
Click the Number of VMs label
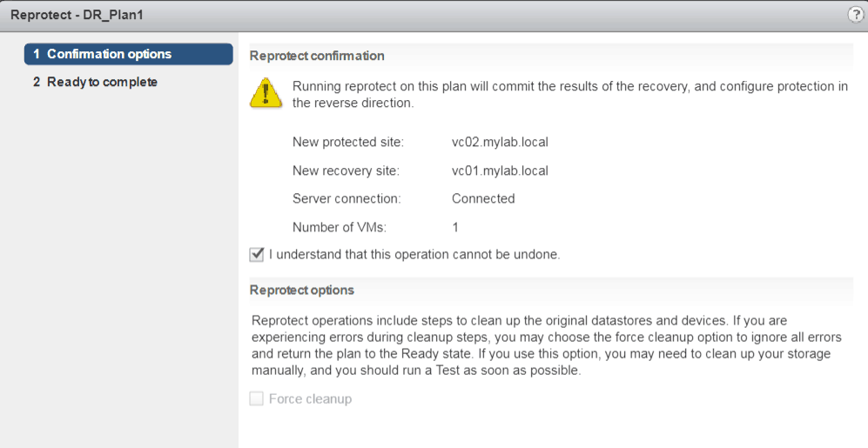tap(339, 227)
